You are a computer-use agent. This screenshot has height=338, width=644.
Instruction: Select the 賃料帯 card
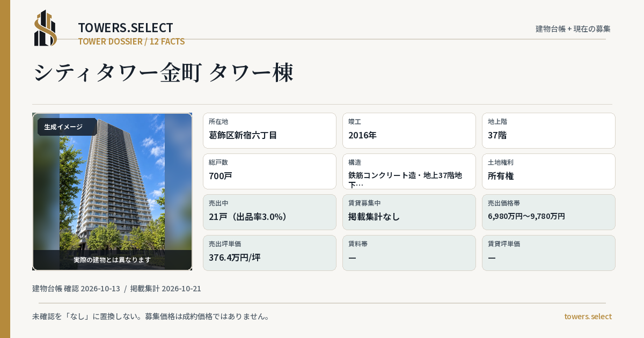pos(409,253)
